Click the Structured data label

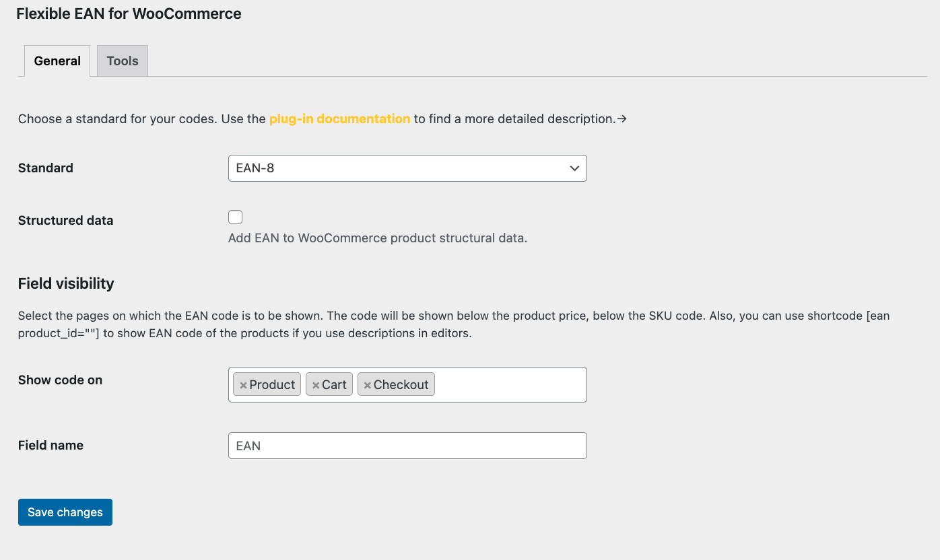coord(65,220)
